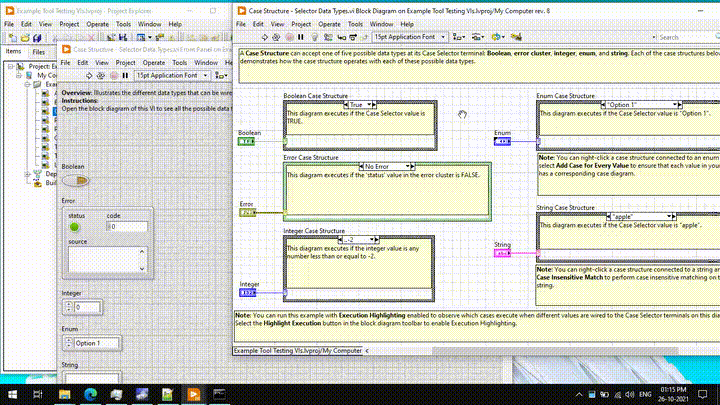
Task: Open Front Panel font dropdown
Action: [172, 75]
